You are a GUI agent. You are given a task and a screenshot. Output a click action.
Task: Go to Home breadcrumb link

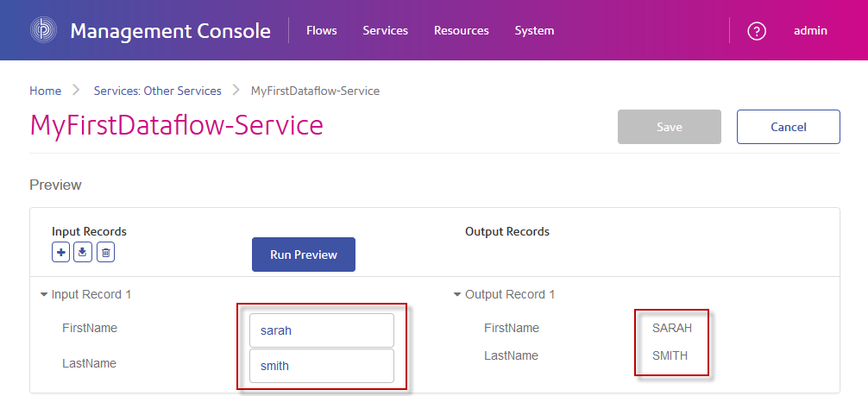pyautogui.click(x=46, y=91)
